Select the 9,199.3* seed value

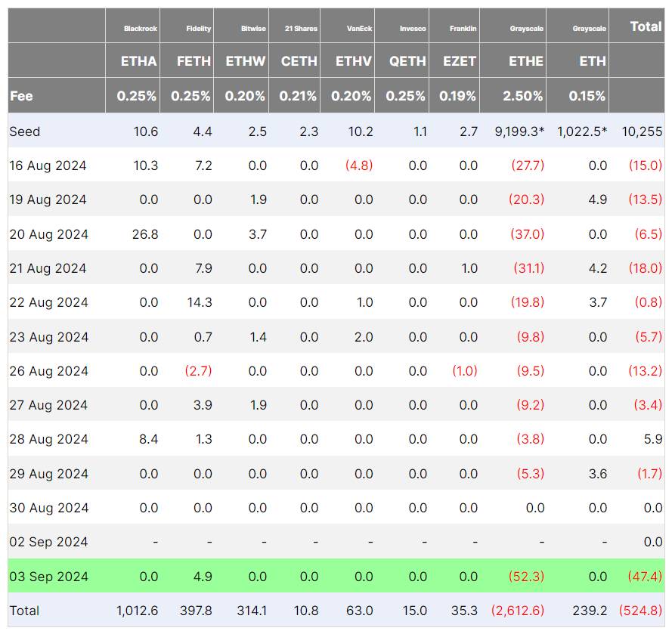[519, 131]
